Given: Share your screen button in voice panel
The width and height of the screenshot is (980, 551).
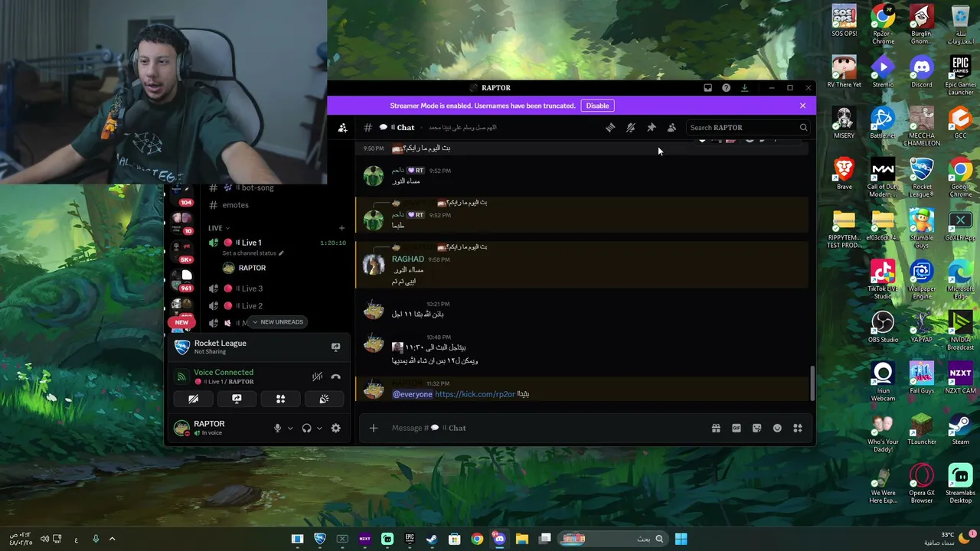Looking at the screenshot, I should (237, 399).
